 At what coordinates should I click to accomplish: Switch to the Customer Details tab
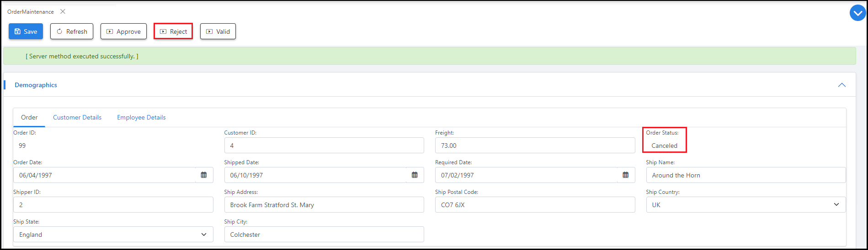click(77, 117)
